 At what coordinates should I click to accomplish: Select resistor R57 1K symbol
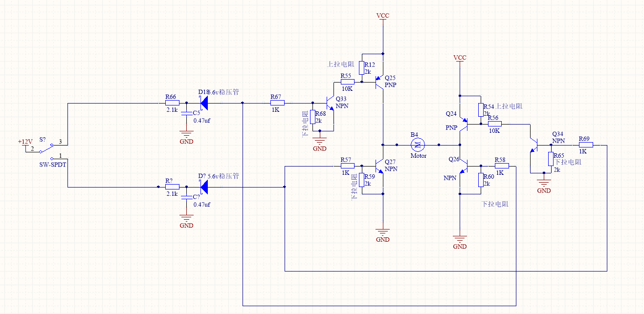click(347, 166)
